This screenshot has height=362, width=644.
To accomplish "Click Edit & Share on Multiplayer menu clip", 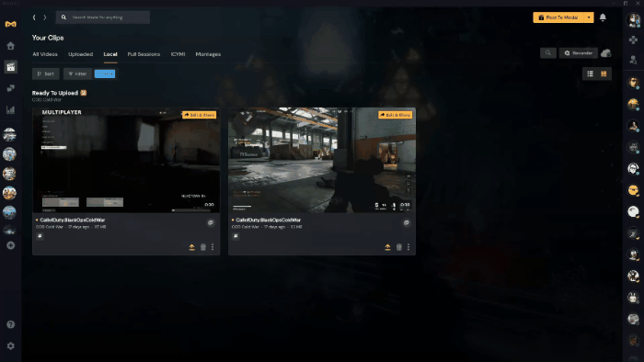I will (x=200, y=115).
